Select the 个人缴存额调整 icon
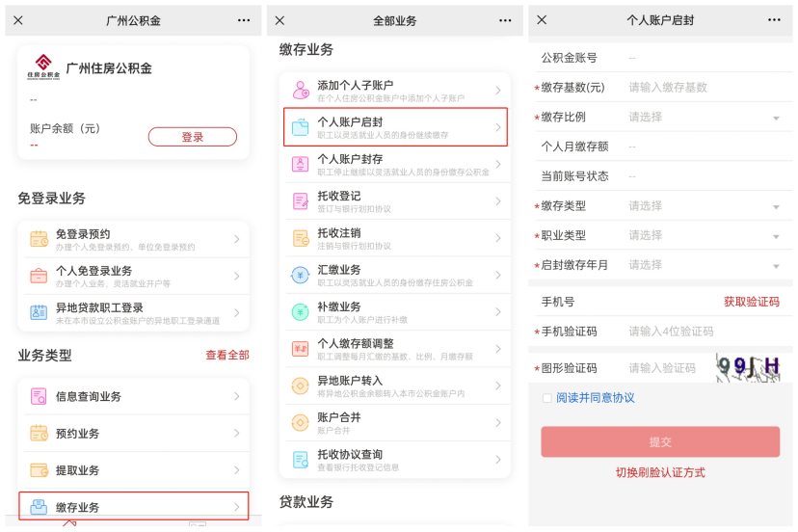This screenshot has height=532, width=798. pos(301,349)
